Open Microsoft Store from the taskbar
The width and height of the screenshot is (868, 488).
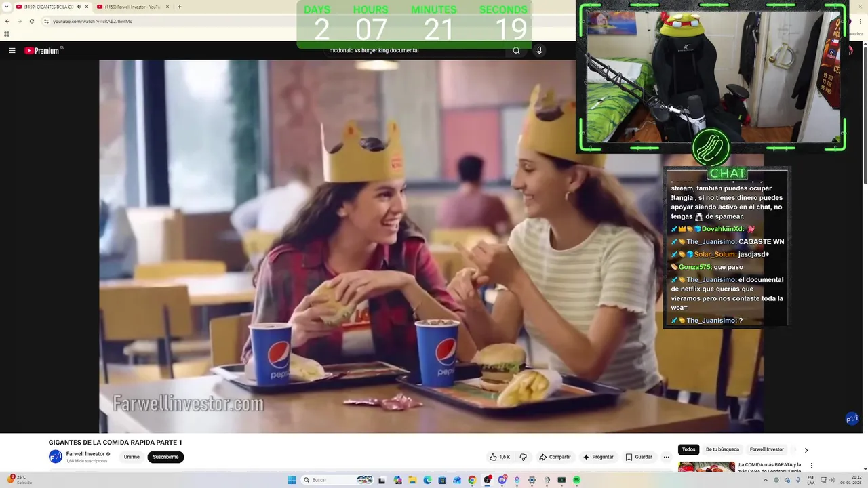(x=442, y=480)
